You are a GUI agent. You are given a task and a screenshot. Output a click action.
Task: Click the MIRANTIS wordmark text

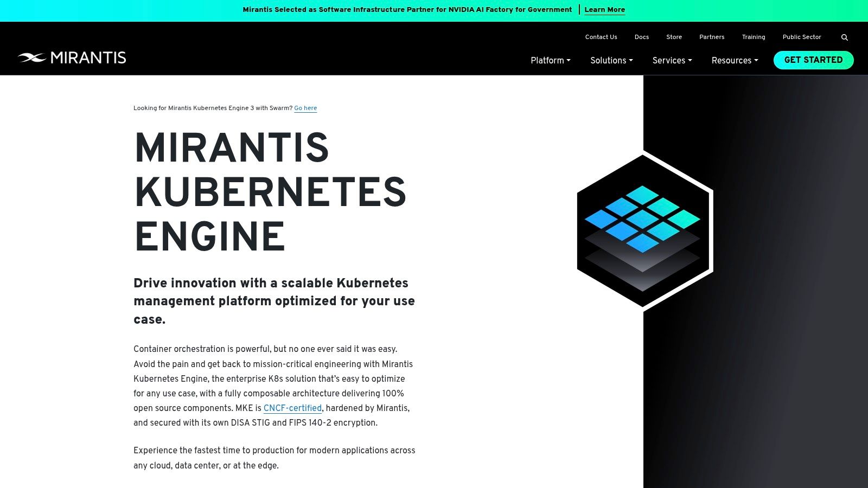(x=87, y=57)
